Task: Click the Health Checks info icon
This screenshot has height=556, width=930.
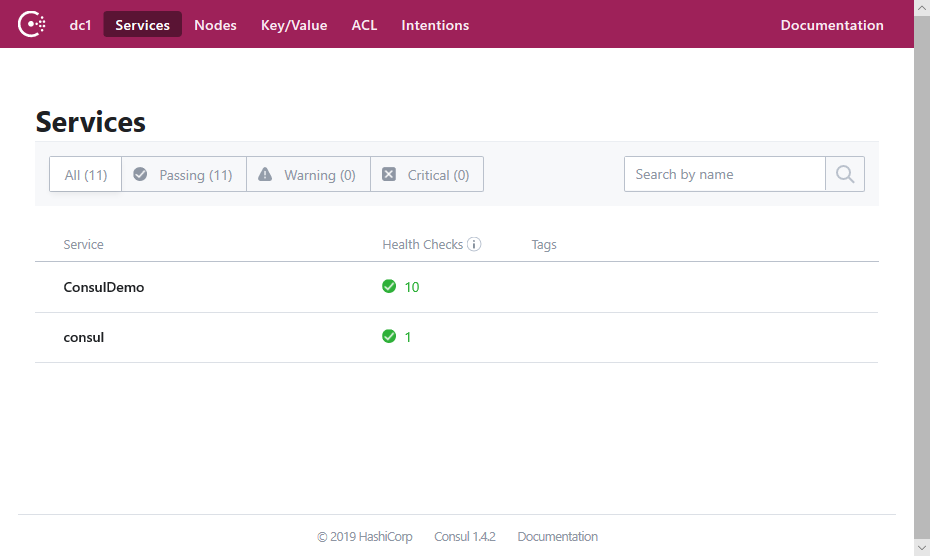Action: tap(474, 244)
